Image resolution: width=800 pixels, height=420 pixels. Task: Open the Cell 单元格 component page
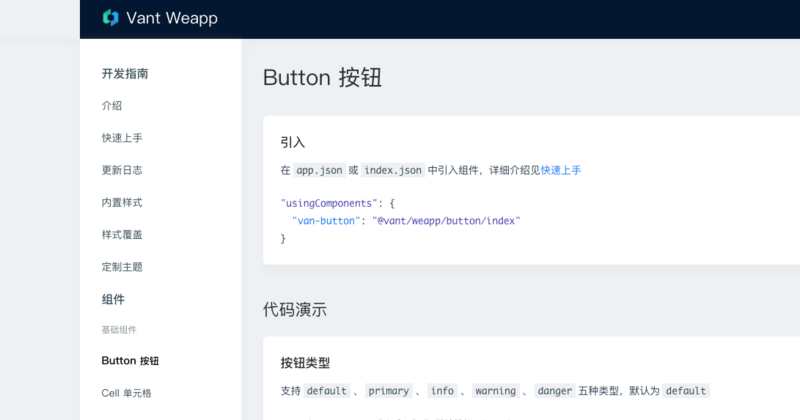[127, 393]
